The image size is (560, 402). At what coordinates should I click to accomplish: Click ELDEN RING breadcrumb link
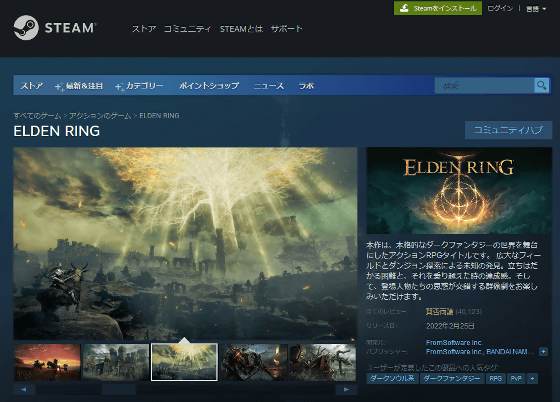point(159,116)
